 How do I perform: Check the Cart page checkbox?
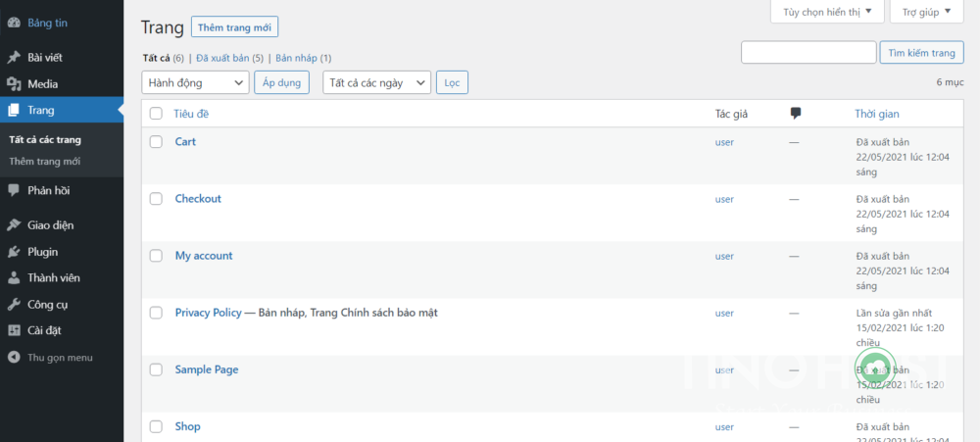click(x=156, y=142)
